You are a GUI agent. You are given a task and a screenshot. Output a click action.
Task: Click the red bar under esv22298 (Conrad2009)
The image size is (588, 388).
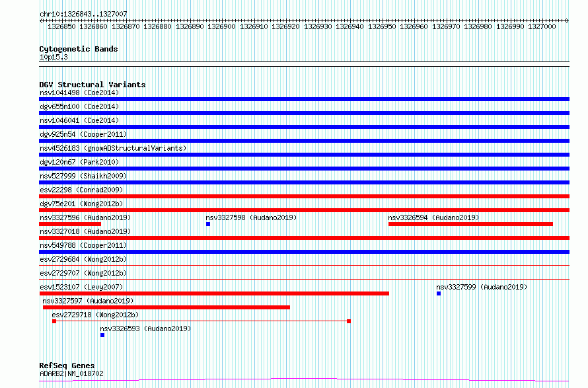[x=304, y=196]
